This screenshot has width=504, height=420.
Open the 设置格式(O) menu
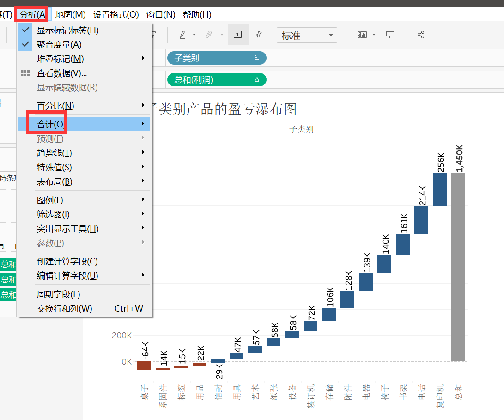coord(116,14)
